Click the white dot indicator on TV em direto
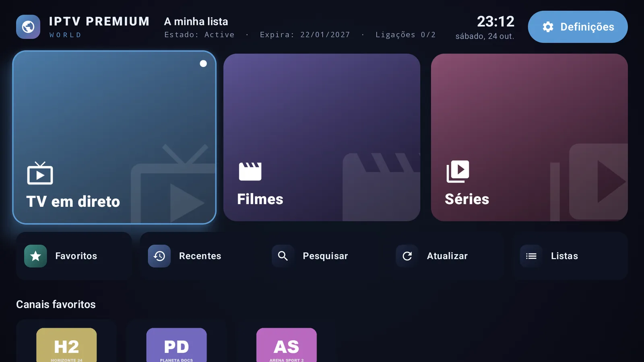 203,64
